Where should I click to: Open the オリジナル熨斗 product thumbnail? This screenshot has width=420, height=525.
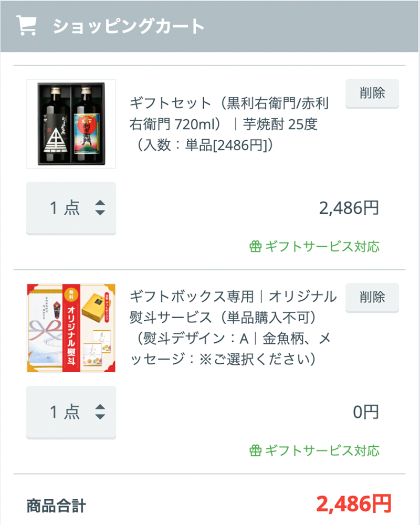[x=71, y=328]
